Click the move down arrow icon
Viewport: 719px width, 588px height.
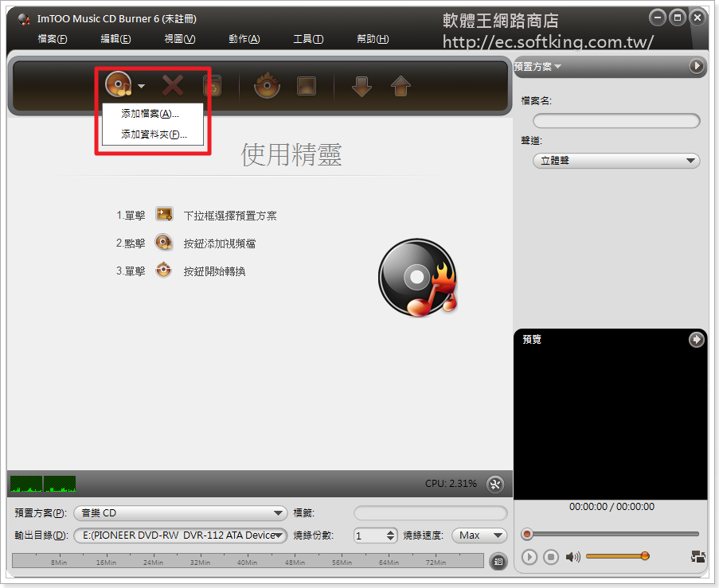361,86
